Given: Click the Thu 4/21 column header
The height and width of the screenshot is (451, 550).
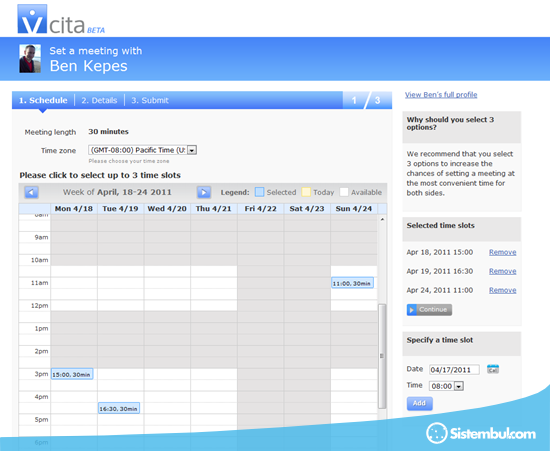Looking at the screenshot, I should click(x=214, y=209).
